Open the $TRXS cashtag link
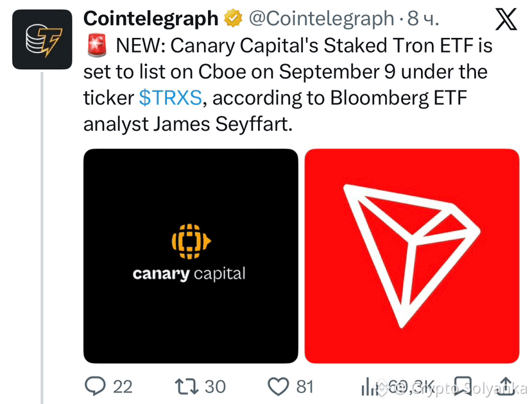 [x=170, y=98]
